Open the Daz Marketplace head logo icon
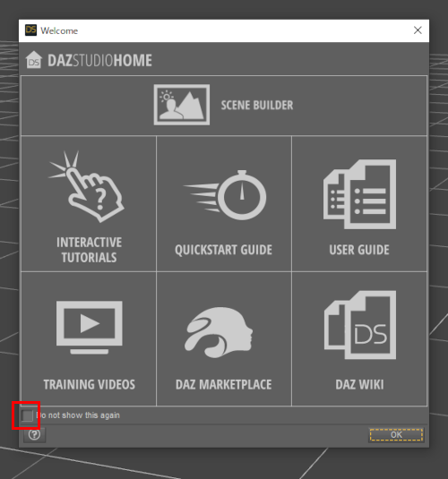 219,332
